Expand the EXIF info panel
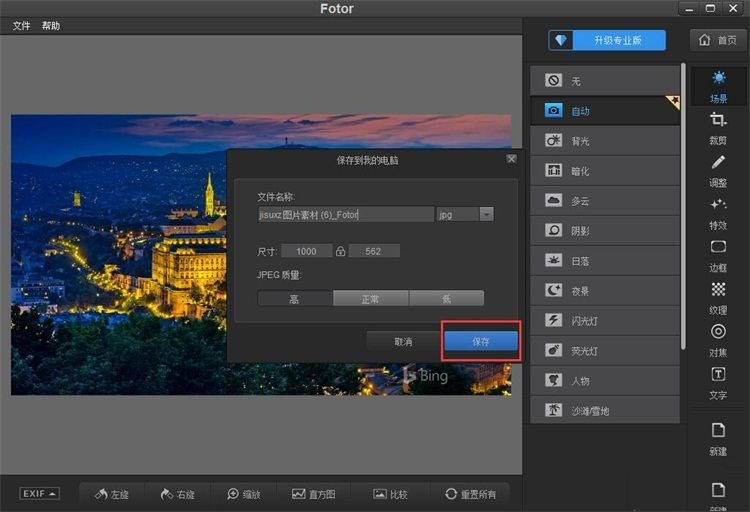 tap(39, 493)
